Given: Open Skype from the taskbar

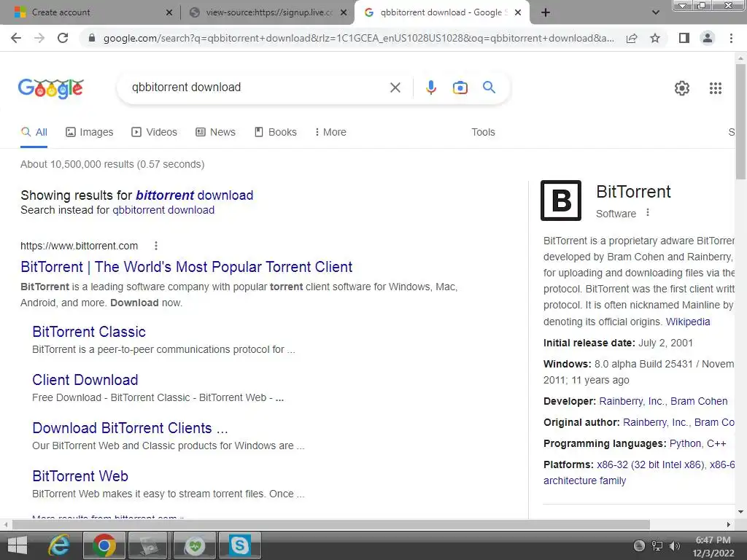Looking at the screenshot, I should pyautogui.click(x=239, y=545).
